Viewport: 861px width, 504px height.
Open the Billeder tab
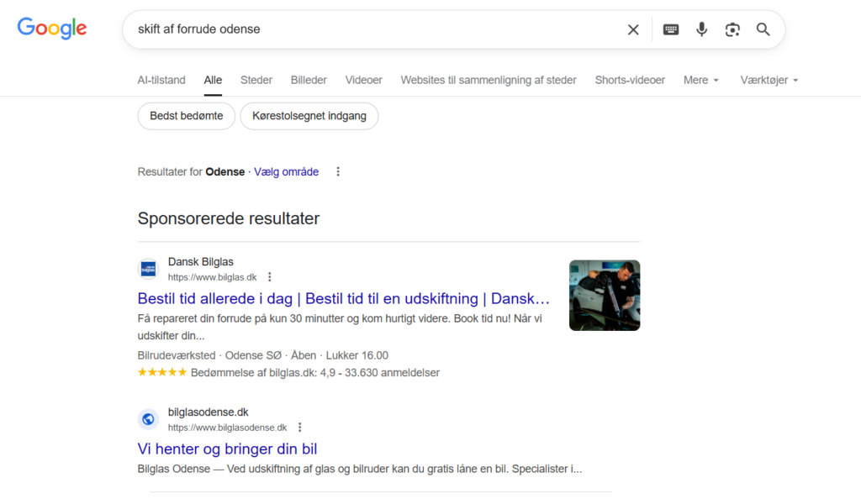[309, 80]
